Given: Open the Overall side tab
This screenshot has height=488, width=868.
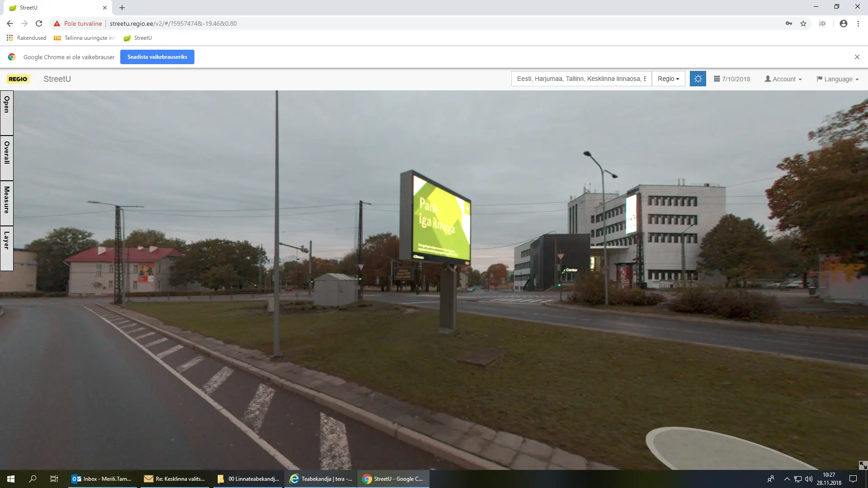Looking at the screenshot, I should (7, 157).
